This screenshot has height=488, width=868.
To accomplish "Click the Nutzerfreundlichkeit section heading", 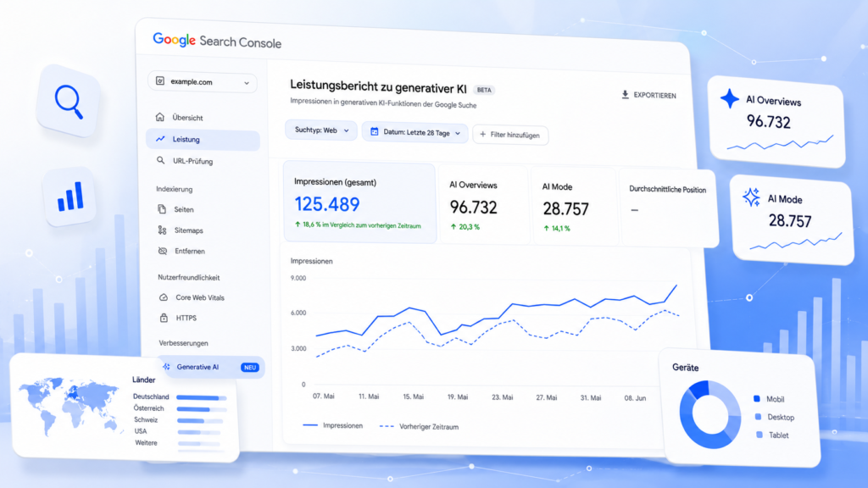I will point(189,277).
